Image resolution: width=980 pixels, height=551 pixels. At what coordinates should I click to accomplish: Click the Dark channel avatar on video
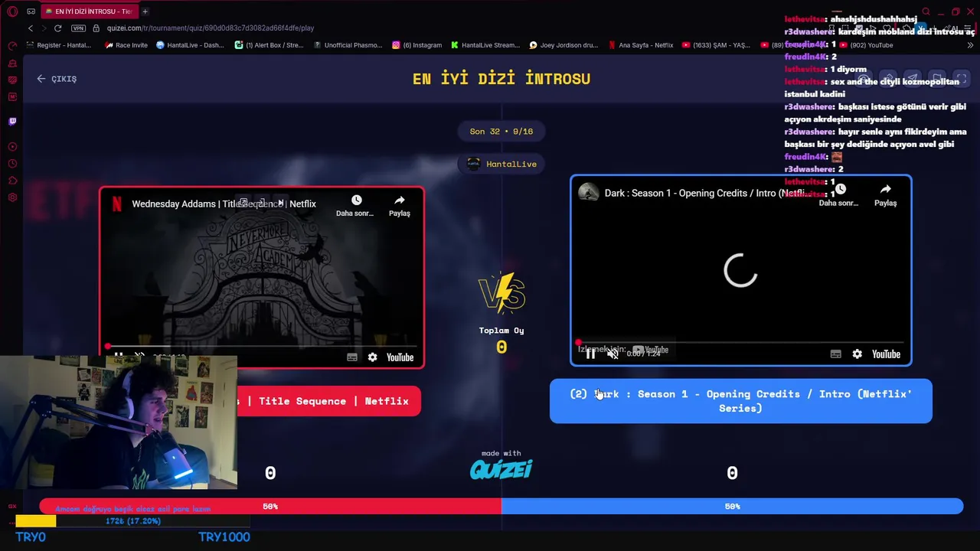pos(588,193)
